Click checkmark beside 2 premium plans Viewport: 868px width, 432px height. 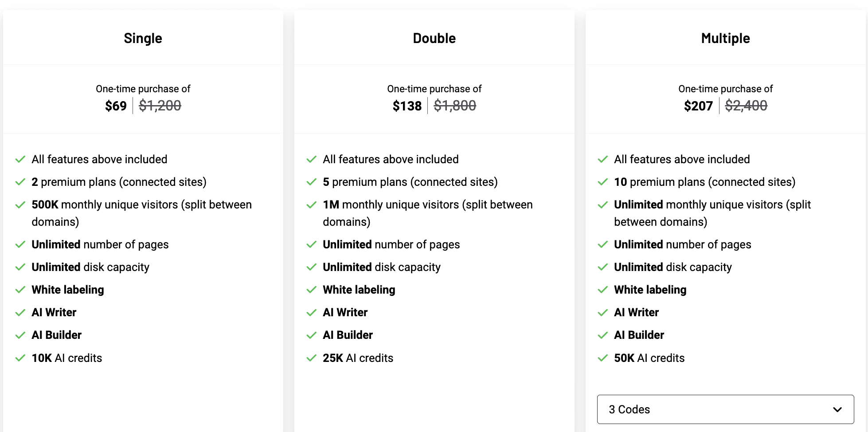click(x=20, y=182)
